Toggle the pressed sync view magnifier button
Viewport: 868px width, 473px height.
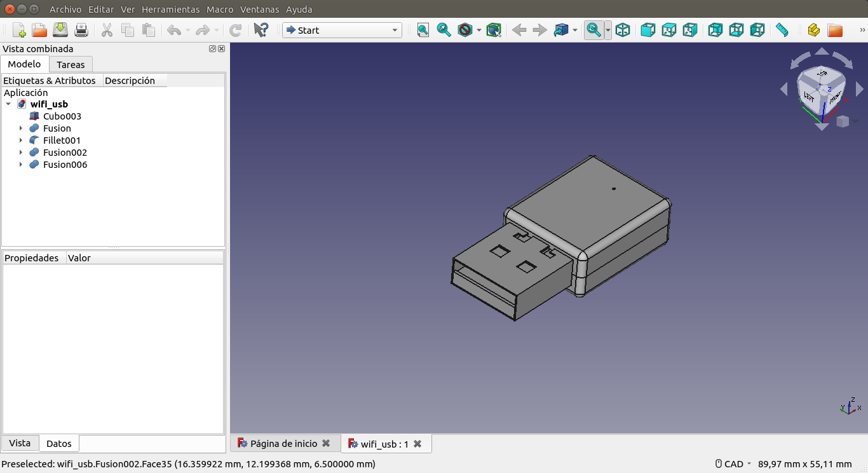tap(593, 30)
